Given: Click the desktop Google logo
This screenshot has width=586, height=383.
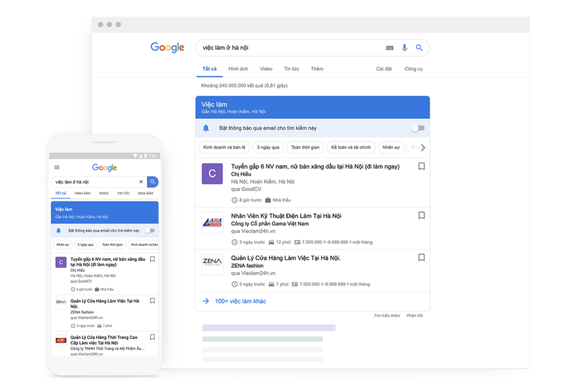Looking at the screenshot, I should 167,47.
